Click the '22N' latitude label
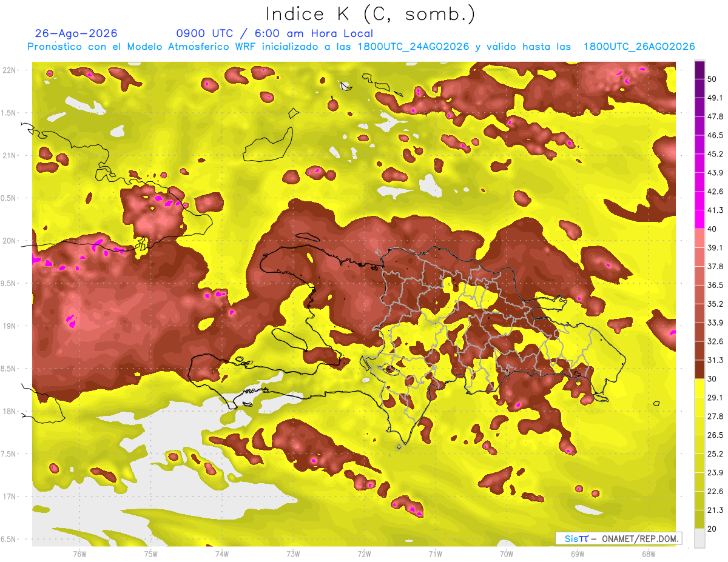The width and height of the screenshot is (728, 562). (x=9, y=70)
